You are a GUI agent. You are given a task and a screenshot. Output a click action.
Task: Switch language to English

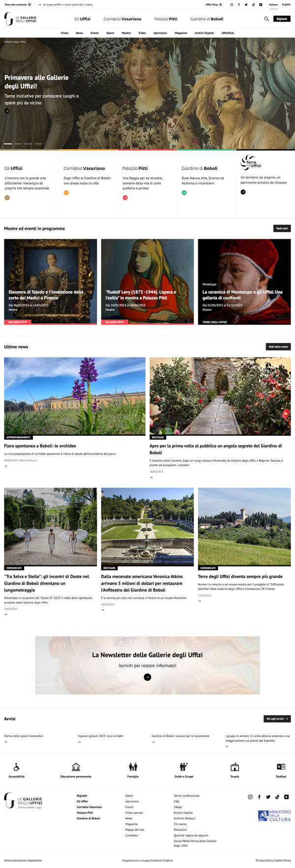tap(286, 4)
